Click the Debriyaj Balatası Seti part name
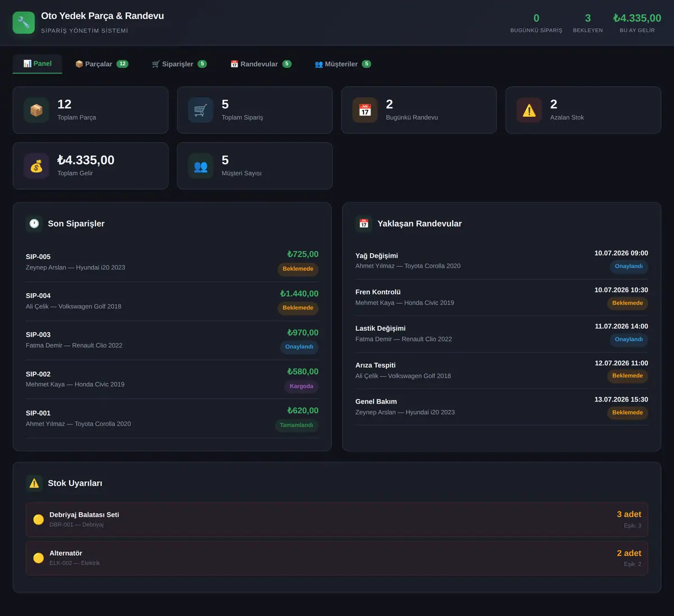 click(84, 515)
